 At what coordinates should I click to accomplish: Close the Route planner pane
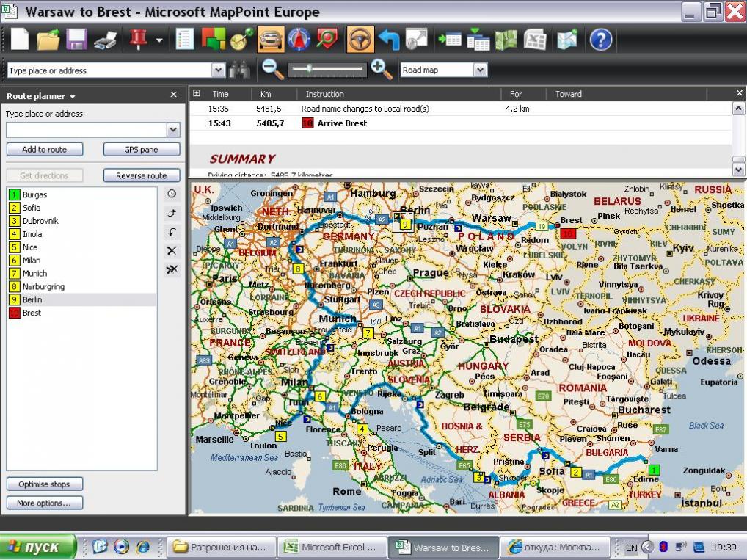[174, 95]
